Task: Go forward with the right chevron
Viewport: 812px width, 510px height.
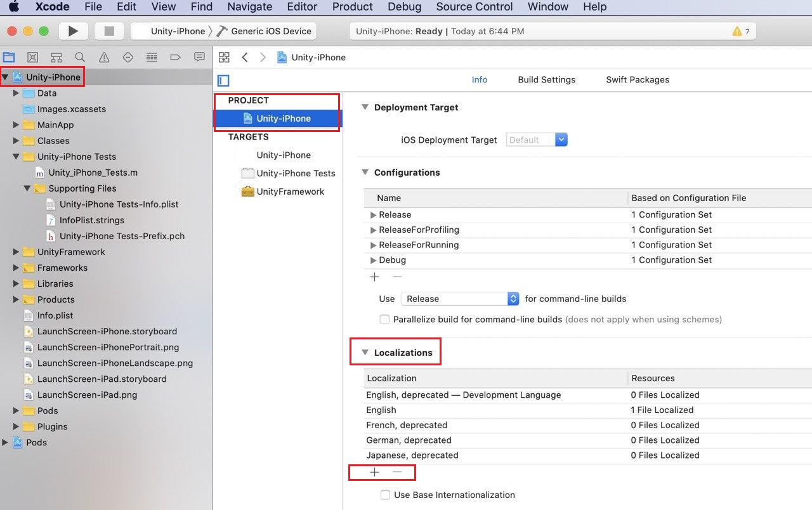Action: [263, 57]
